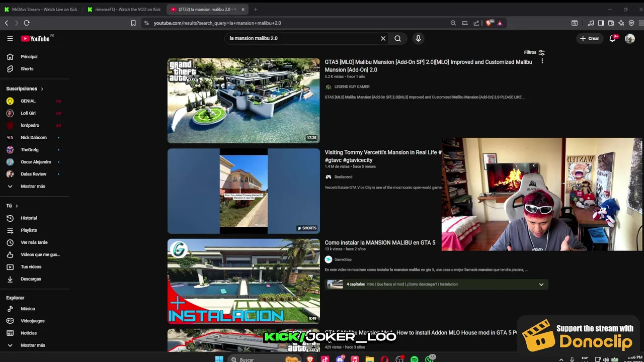Click the address bar URL
Viewport: 644px width, 362px height.
tap(217, 23)
